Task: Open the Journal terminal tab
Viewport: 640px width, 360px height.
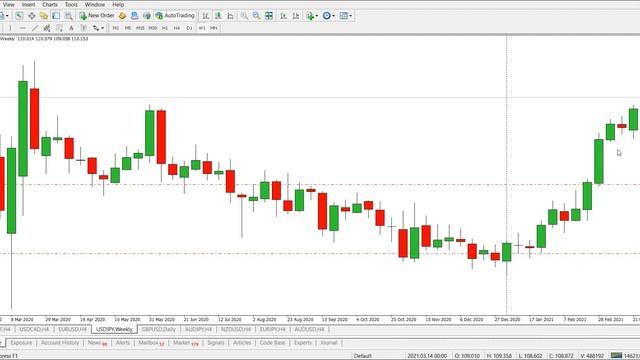Action: pos(329,343)
